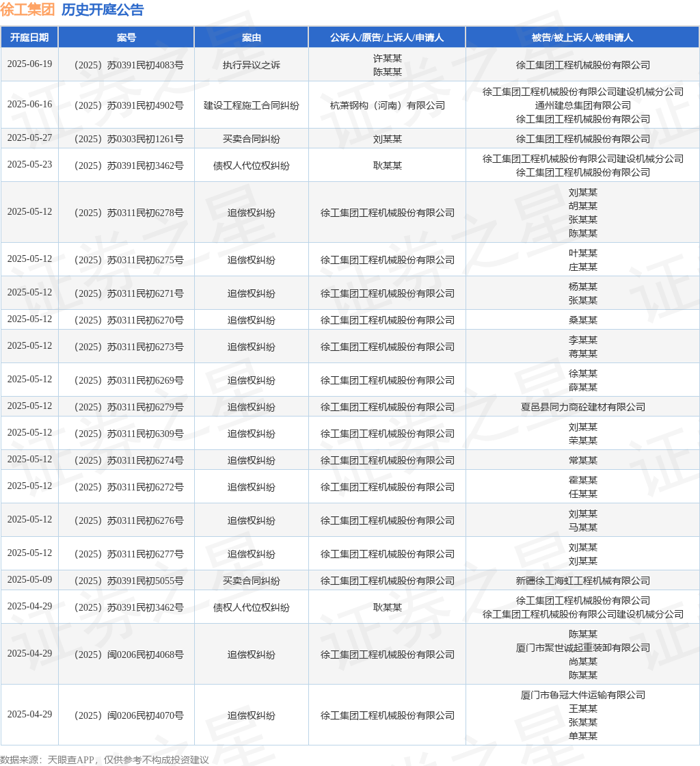Select the 建设工程施工合同纠纷 case cause
This screenshot has height=766, width=700.
coord(252,105)
